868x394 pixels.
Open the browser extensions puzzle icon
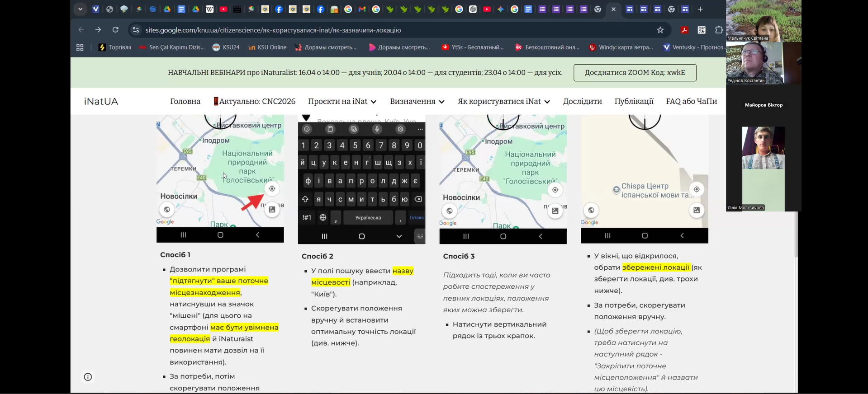719,30
